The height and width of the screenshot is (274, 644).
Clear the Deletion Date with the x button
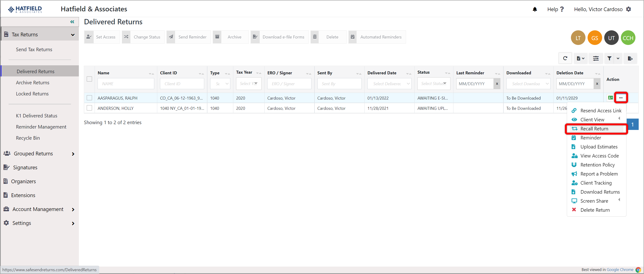597,84
